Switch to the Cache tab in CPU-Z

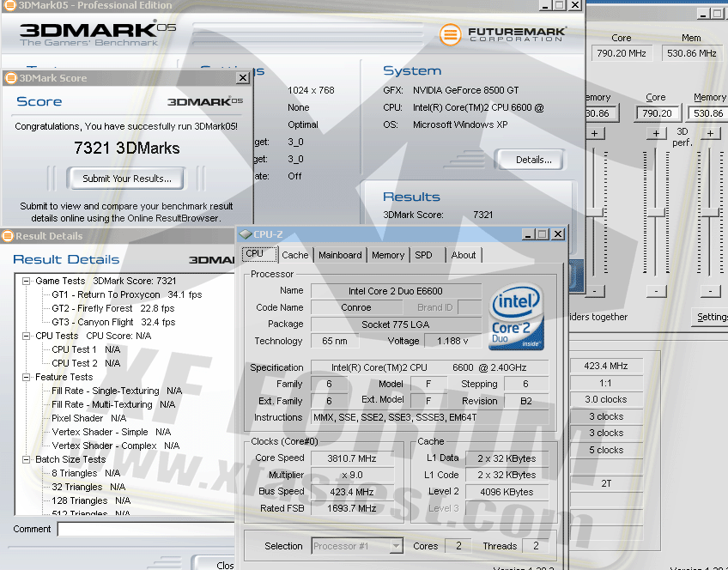(x=294, y=255)
